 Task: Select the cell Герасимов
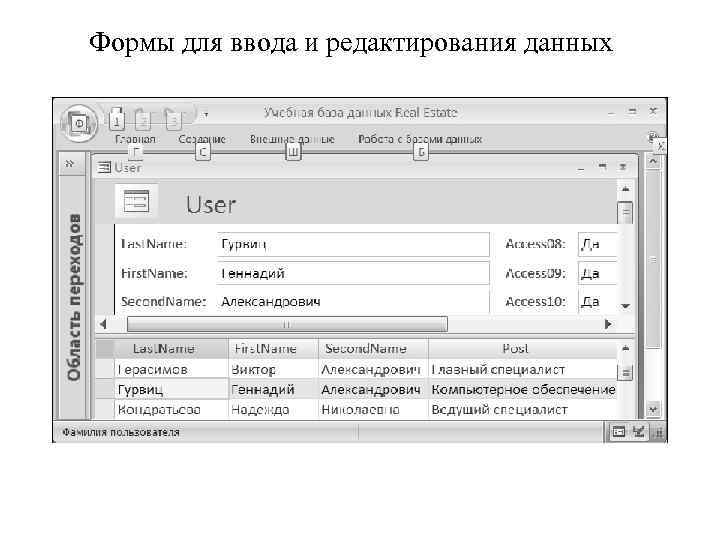point(171,369)
